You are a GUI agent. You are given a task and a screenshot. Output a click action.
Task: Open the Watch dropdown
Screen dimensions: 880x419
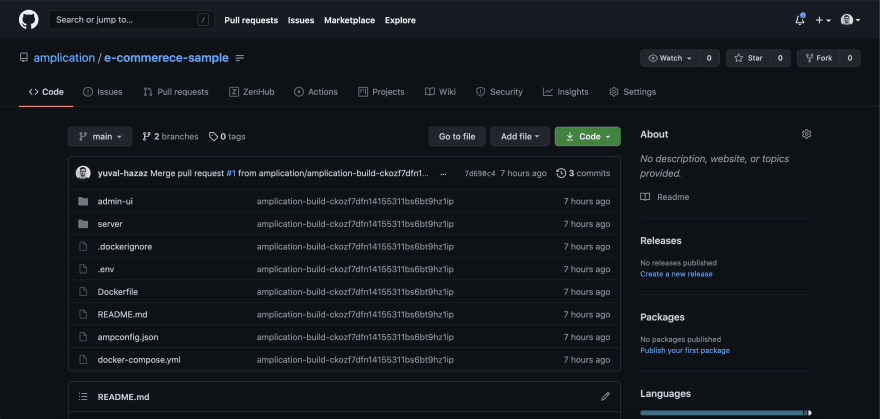click(670, 58)
